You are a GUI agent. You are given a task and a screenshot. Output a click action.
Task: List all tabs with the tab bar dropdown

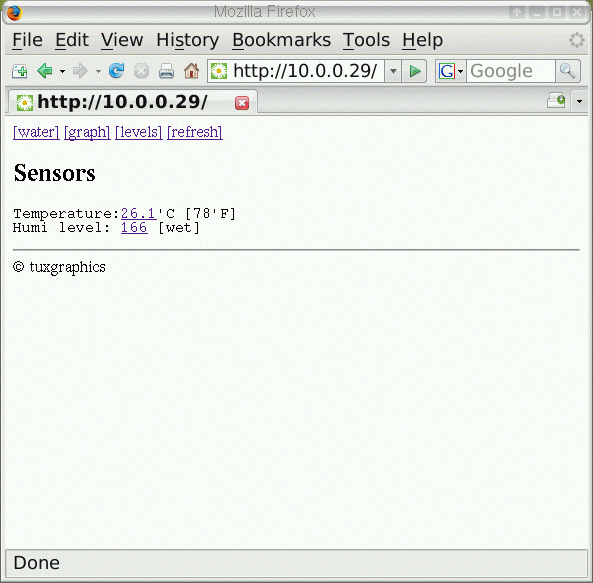pos(579,101)
